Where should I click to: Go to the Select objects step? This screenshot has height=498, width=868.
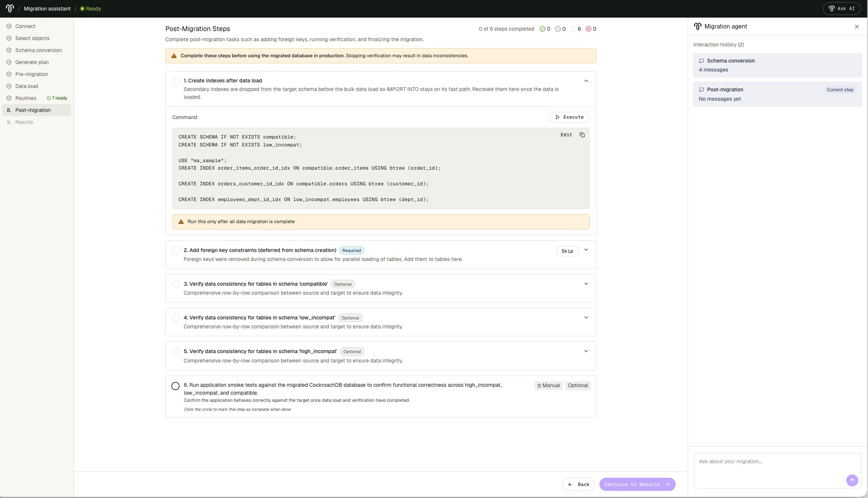point(37,38)
